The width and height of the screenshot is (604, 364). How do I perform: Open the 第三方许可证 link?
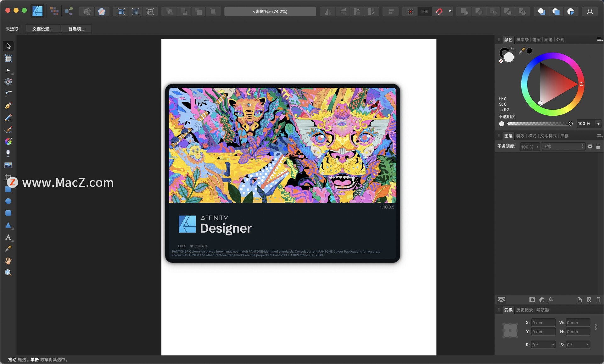pyautogui.click(x=199, y=246)
